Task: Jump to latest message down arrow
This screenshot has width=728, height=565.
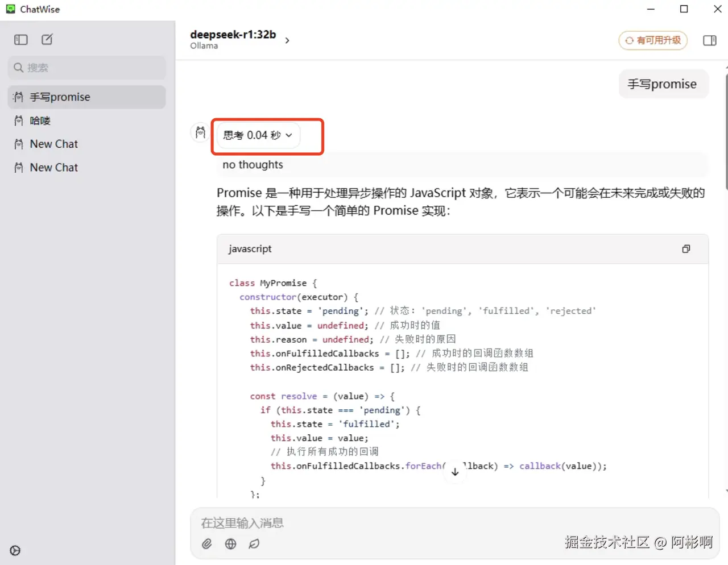Action: click(x=455, y=472)
